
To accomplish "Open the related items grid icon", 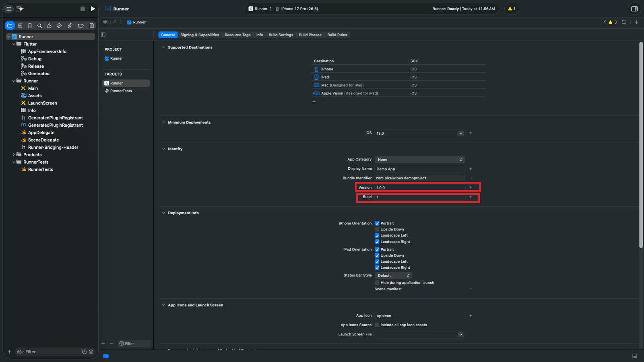I will [x=105, y=22].
